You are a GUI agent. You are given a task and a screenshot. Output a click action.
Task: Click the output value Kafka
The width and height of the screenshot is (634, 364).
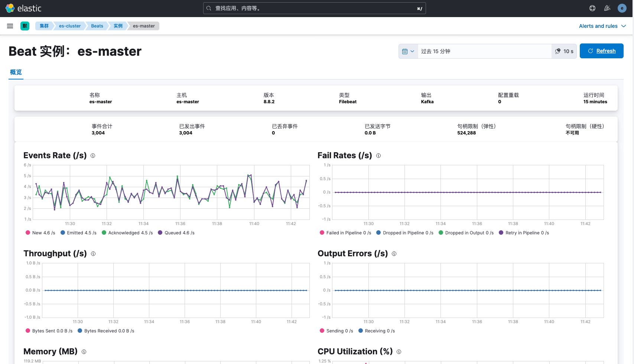427,102
